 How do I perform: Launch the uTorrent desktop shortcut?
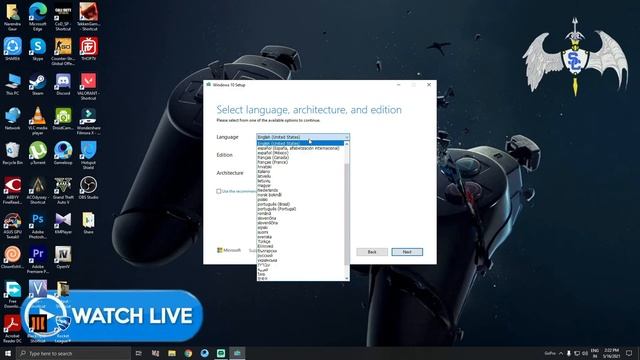[x=38, y=153]
